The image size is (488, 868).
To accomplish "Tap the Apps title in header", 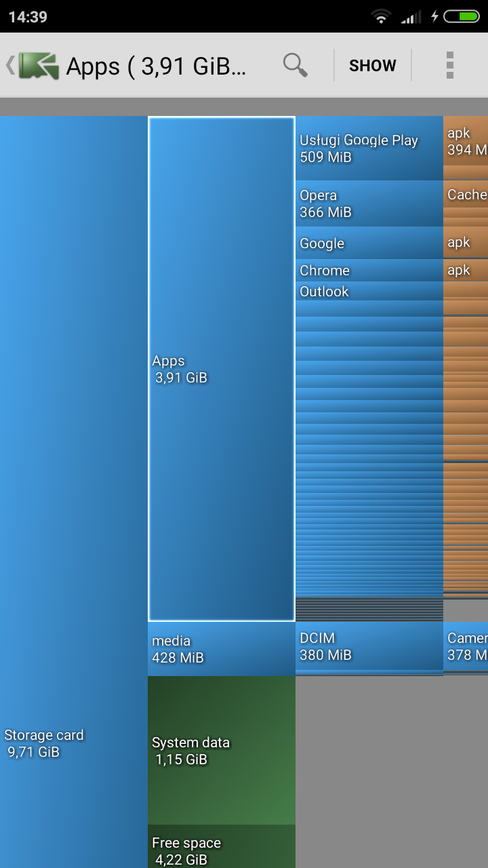I will (156, 66).
